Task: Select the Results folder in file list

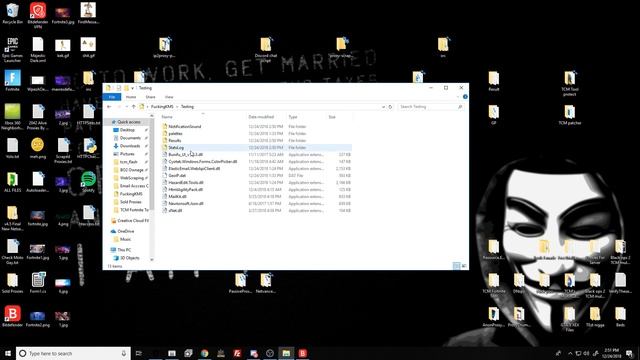Action: point(175,140)
